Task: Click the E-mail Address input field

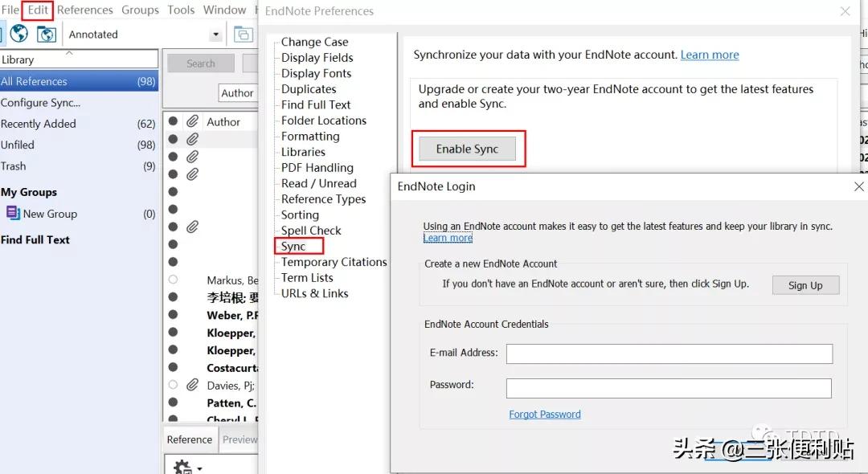Action: pos(669,353)
